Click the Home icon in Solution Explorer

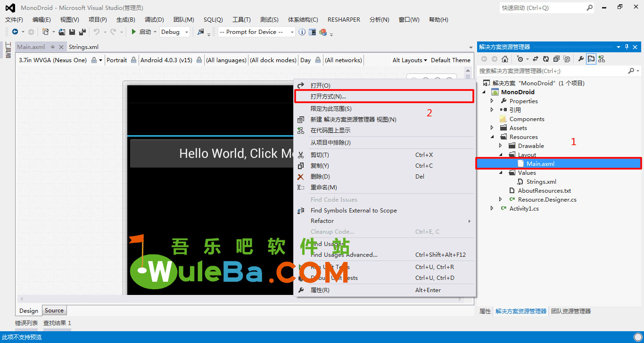point(505,59)
